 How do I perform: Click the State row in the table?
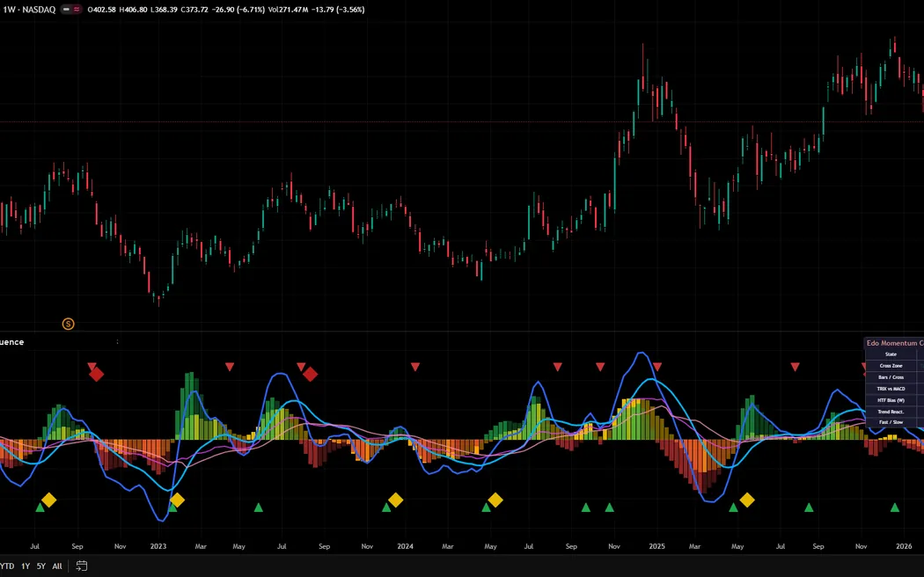pos(891,354)
